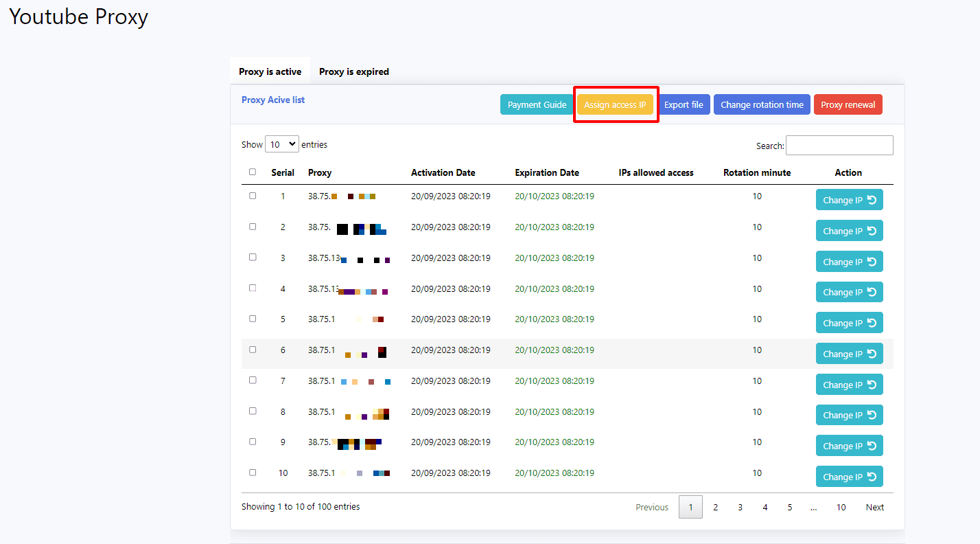Click the red Proxy renewal button
Viewport: 980px width, 544px height.
pos(848,104)
